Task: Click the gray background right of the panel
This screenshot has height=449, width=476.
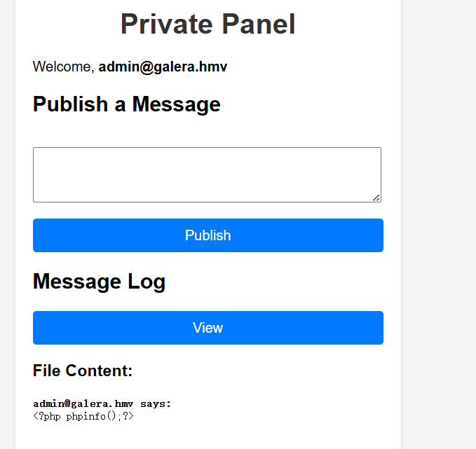Action: pos(439,224)
